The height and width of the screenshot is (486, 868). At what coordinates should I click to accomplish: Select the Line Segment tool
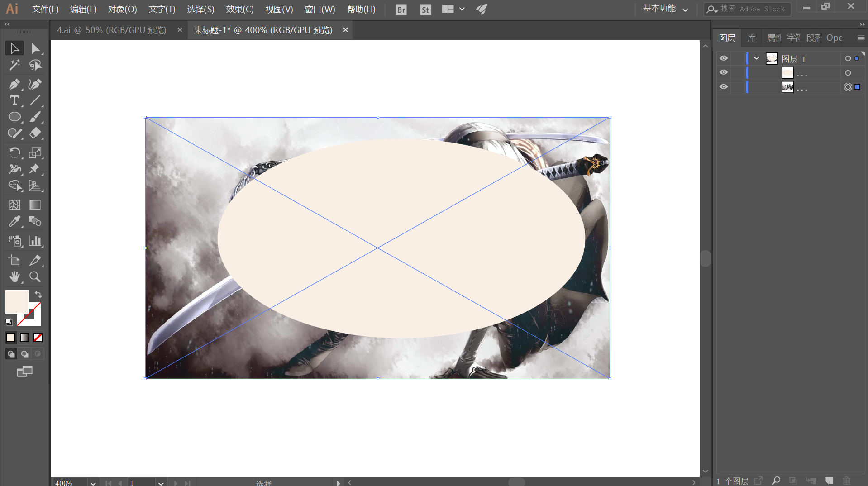tap(35, 100)
